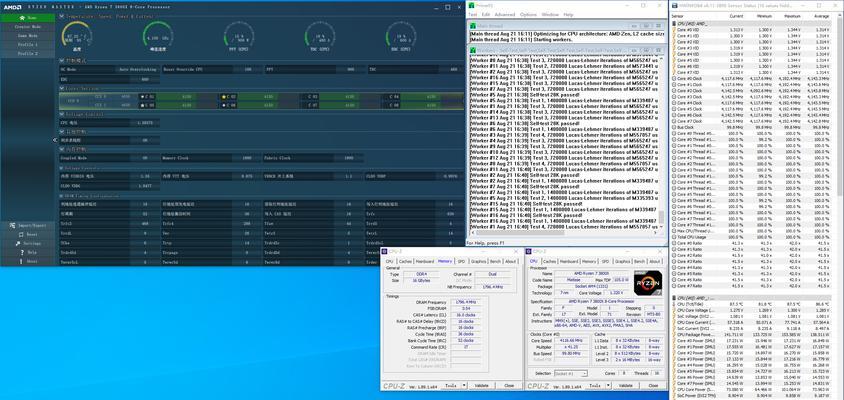Click Reset in Ryzen Master sidebar
Viewport: 844px width, 400px height.
[27, 234]
